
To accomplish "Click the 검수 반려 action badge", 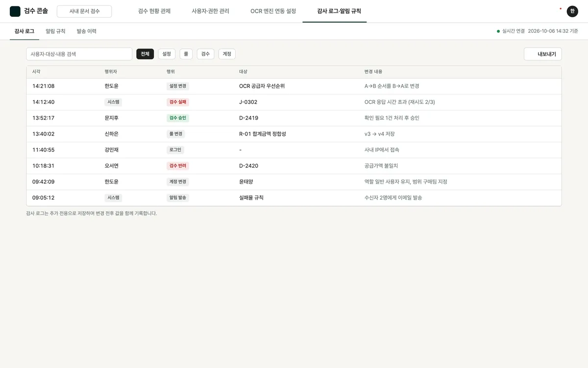I will click(x=178, y=166).
